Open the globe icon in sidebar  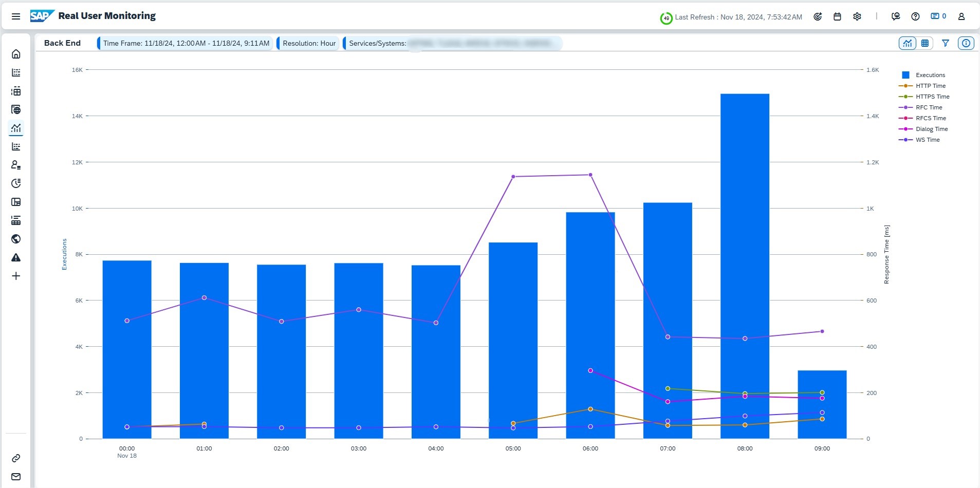coord(16,239)
